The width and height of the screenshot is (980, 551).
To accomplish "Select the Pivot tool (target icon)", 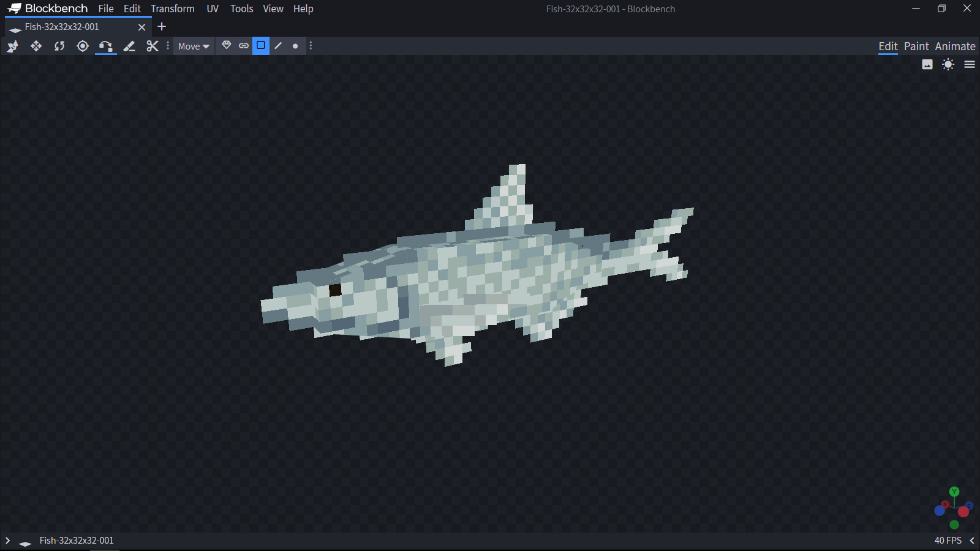I will (x=83, y=46).
